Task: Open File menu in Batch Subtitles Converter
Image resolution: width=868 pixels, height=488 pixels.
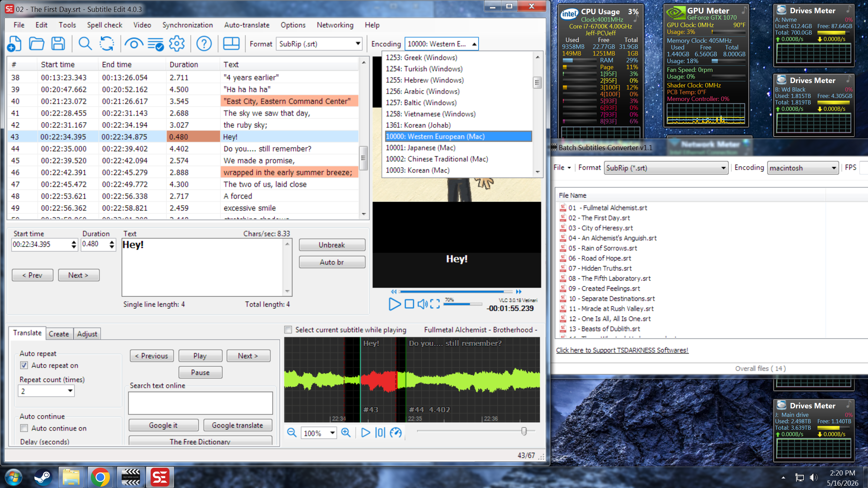Action: pyautogui.click(x=562, y=167)
